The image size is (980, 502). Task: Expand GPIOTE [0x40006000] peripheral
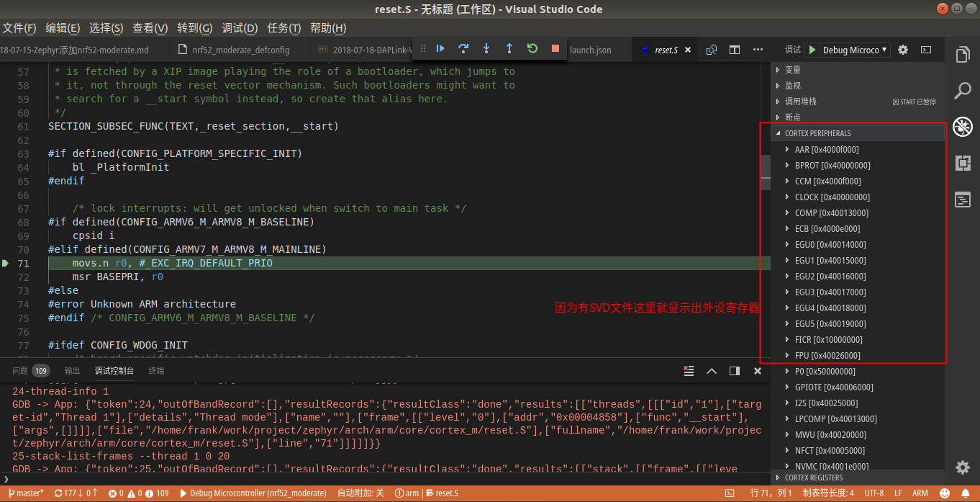click(x=786, y=387)
